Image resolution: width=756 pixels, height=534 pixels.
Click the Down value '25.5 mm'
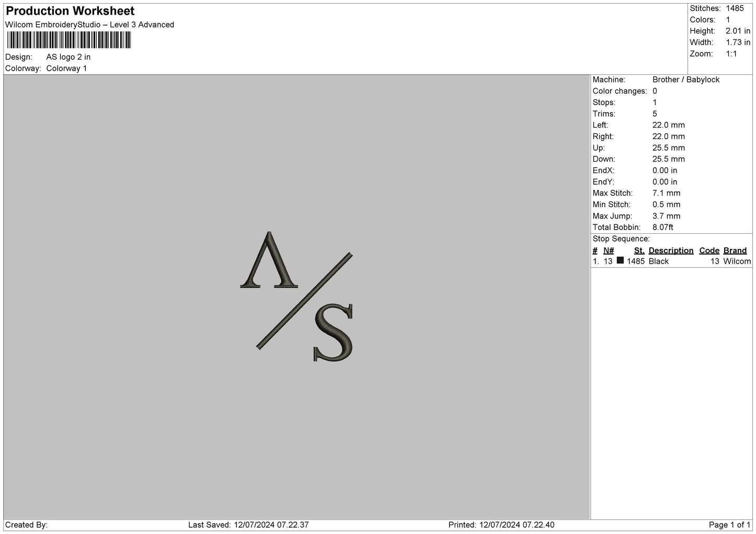point(669,159)
